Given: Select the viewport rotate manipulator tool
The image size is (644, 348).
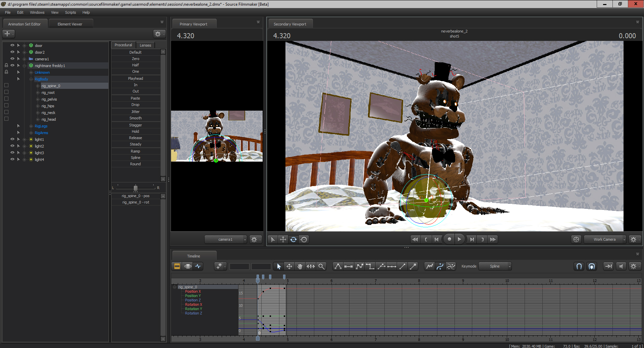Looking at the screenshot, I should 293,239.
